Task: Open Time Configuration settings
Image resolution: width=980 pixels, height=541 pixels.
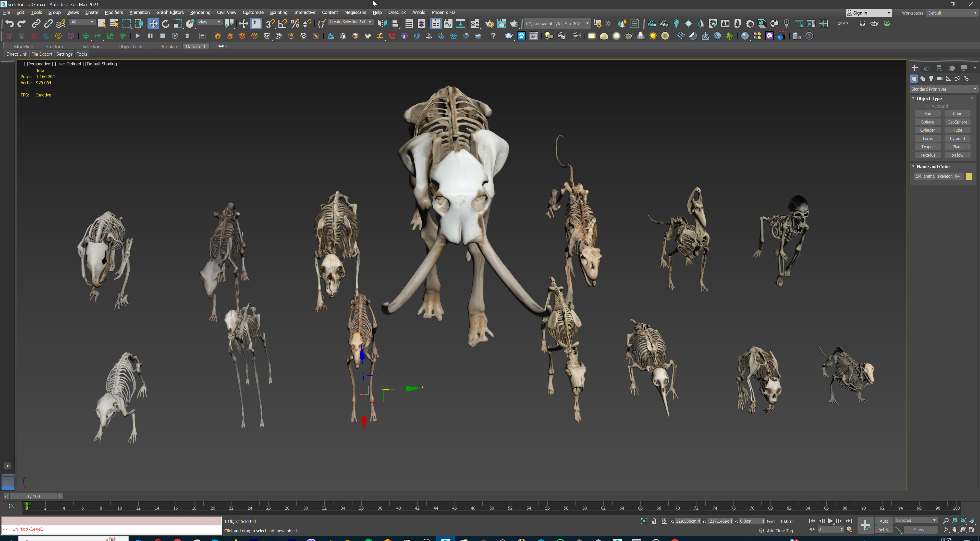Action: coord(850,530)
